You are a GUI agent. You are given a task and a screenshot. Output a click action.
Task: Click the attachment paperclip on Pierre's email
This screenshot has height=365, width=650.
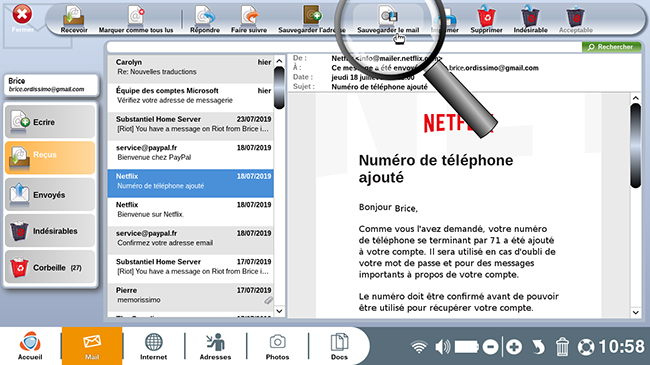[x=269, y=300]
